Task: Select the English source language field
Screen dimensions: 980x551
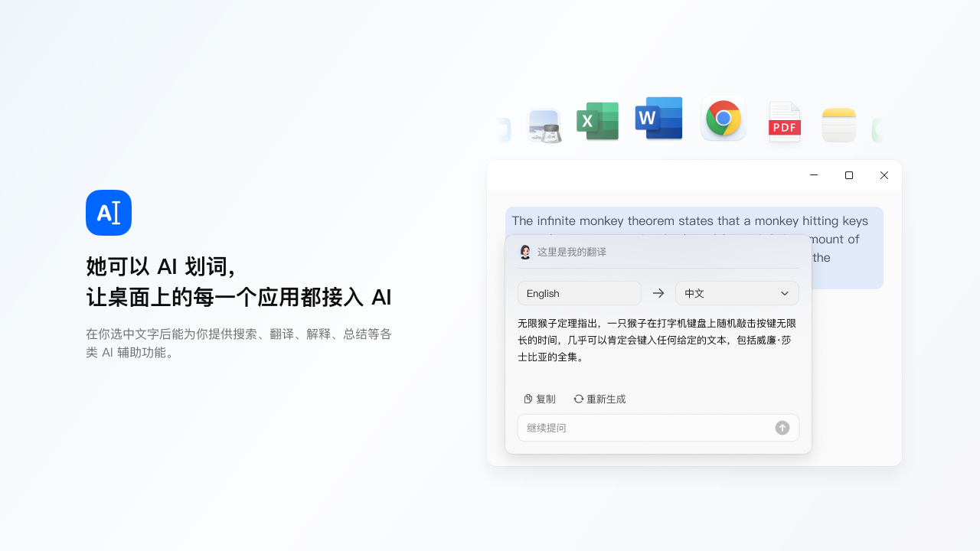Action: pos(580,293)
